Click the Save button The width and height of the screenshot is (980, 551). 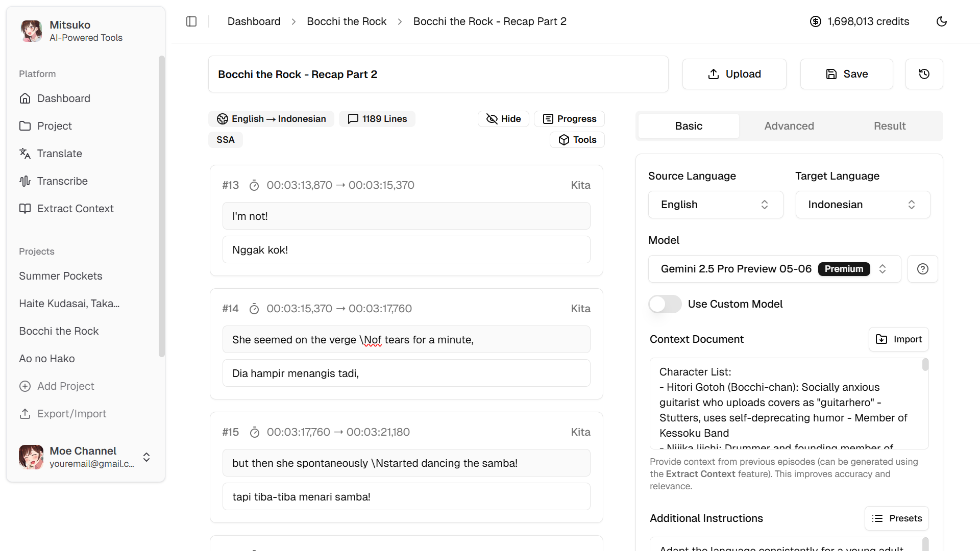(846, 73)
